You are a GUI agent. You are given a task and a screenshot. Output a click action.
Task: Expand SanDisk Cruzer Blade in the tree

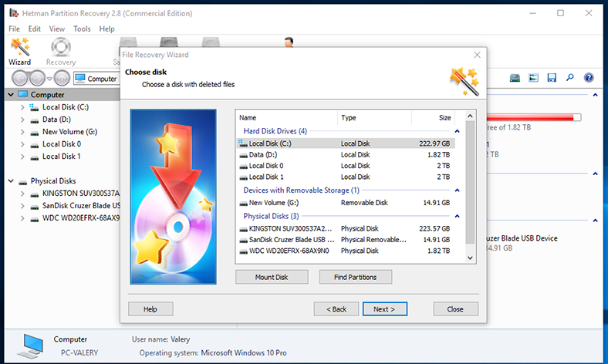click(x=22, y=206)
